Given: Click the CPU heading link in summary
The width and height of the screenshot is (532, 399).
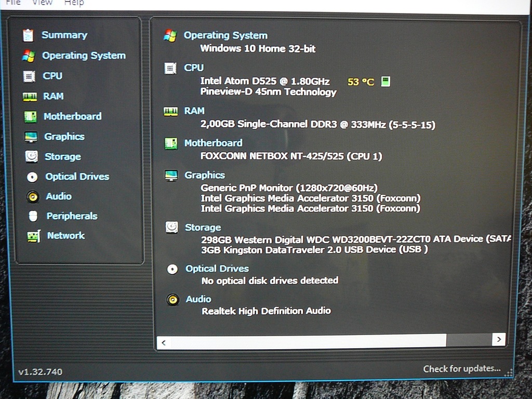Looking at the screenshot, I should pos(194,68).
